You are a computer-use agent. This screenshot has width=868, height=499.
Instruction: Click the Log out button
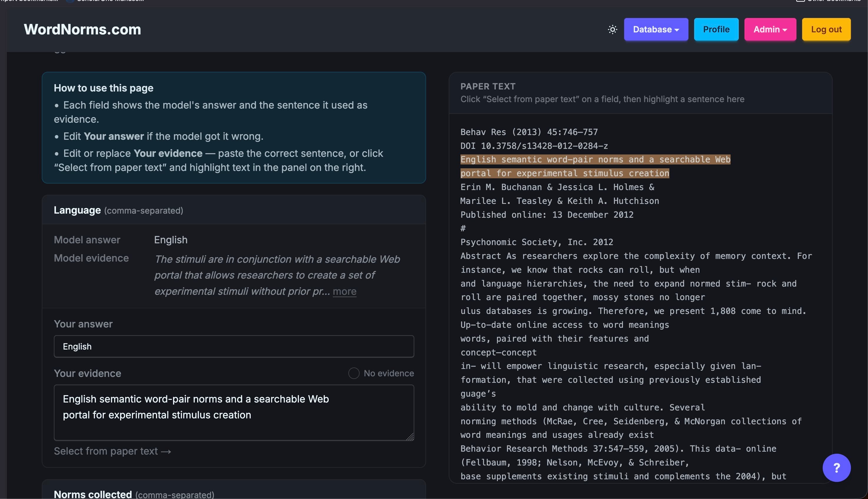(826, 29)
